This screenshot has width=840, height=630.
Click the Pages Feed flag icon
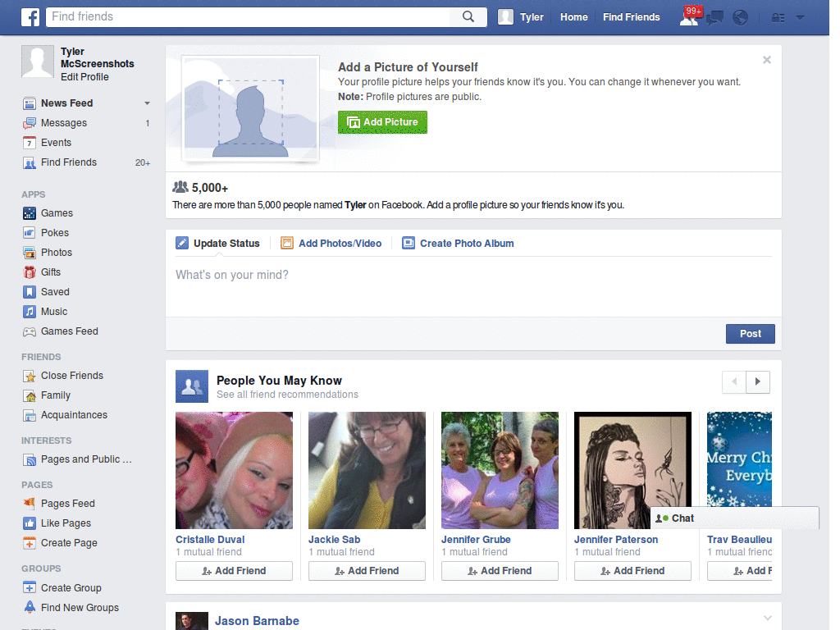pos(30,504)
